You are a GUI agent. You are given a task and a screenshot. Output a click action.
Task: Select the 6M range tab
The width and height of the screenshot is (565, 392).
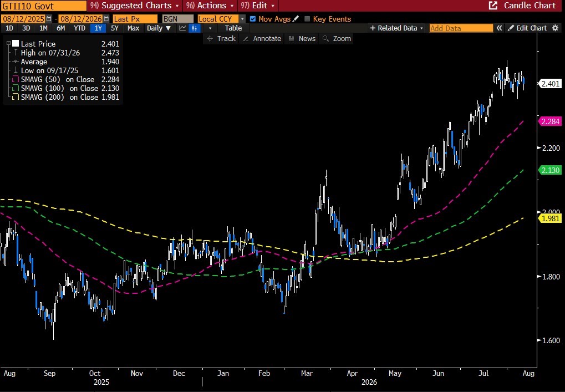[x=60, y=28]
